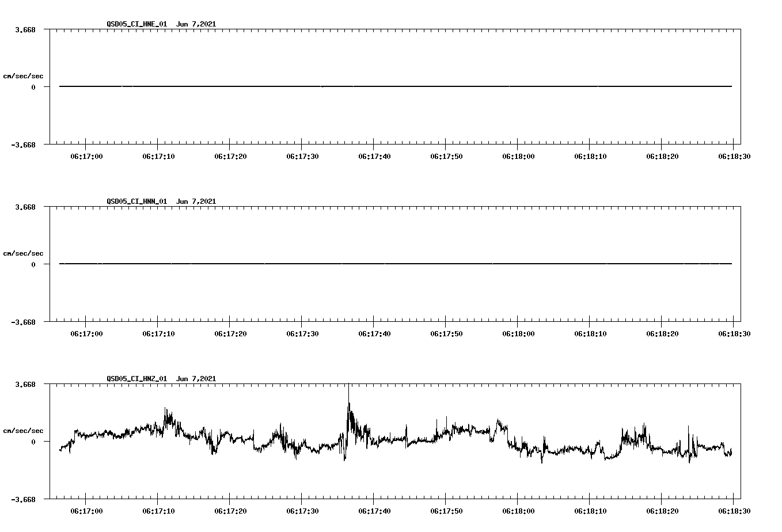Viewport: 782px width, 532px height.
Task: Click the tallest spike in HNZ waveform
Action: pyautogui.click(x=348, y=403)
